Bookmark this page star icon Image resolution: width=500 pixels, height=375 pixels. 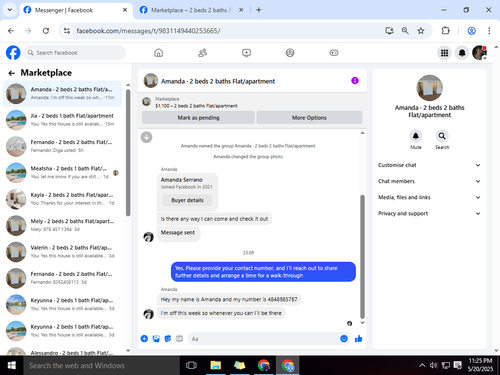[421, 31]
